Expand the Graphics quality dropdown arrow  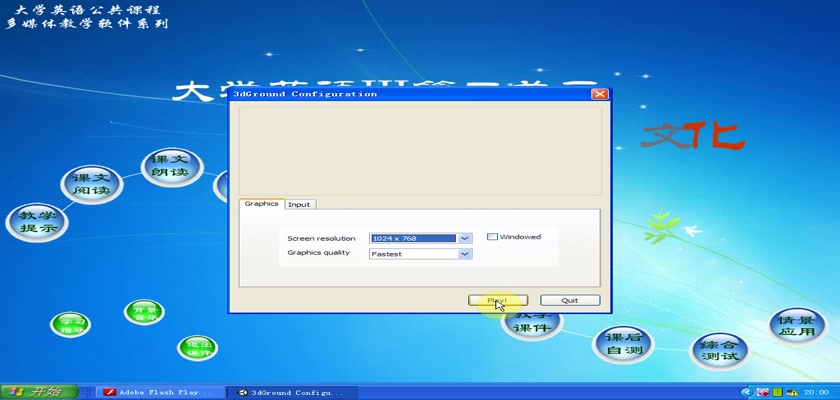click(x=465, y=254)
